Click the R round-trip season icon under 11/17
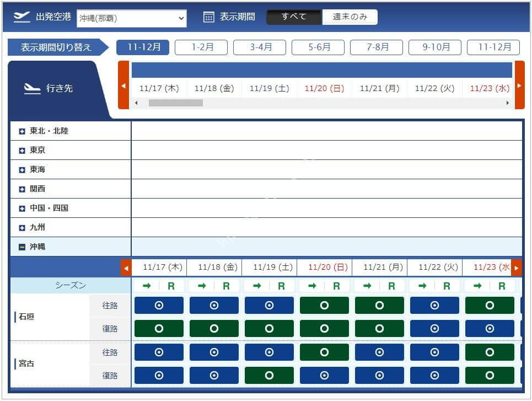Viewport: 532px width, 401px height. pos(171,286)
